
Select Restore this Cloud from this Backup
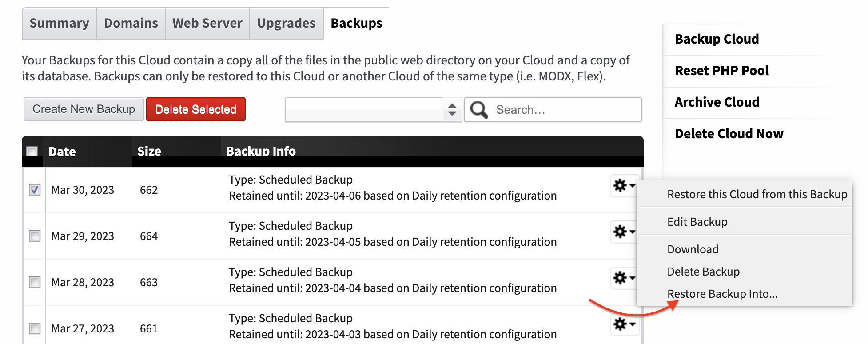(757, 194)
